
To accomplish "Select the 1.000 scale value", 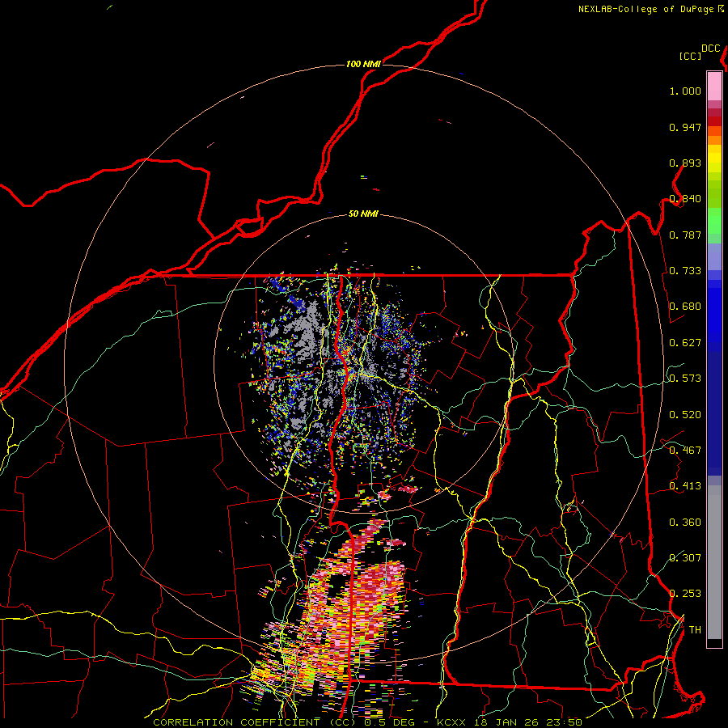I will tap(685, 91).
